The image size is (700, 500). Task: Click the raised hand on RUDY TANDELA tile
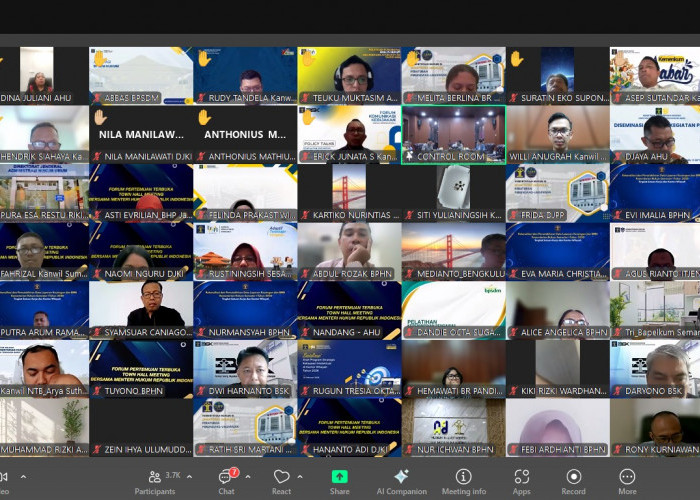point(204,58)
